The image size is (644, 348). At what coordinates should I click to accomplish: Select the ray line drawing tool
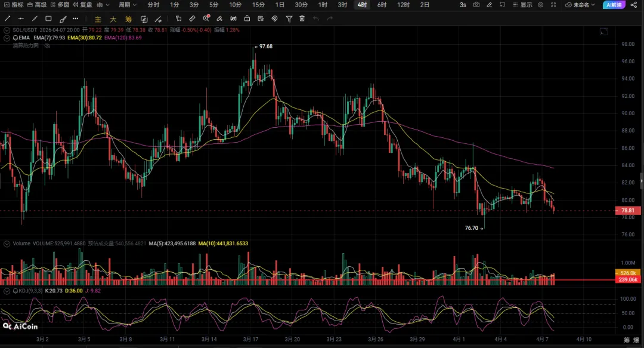coord(35,19)
